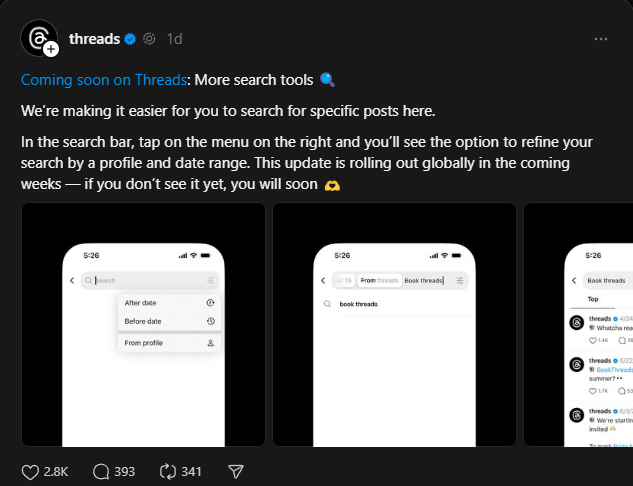This screenshot has width=633, height=486.
Task: Follow threads via plus badge on avatar
Action: click(51, 49)
